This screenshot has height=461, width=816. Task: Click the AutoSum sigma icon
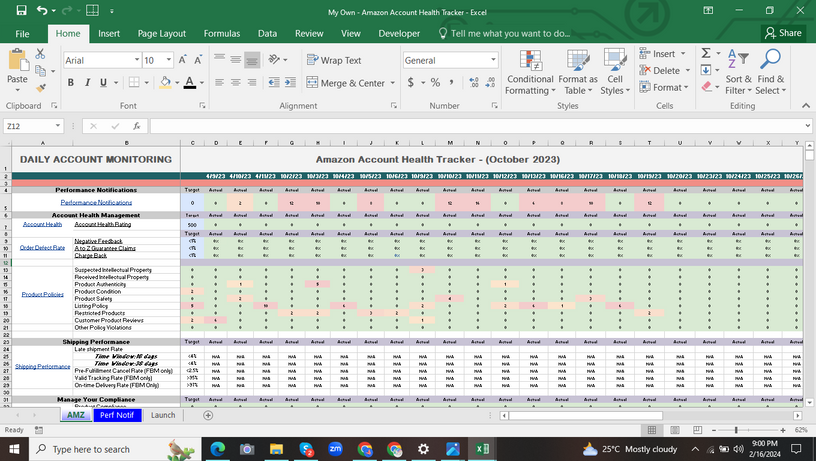[706, 54]
